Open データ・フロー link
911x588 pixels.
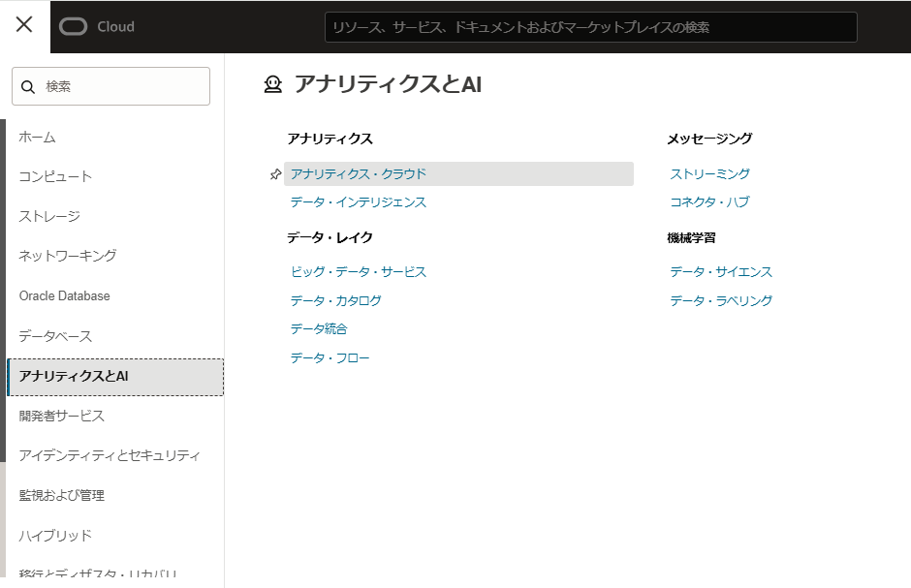tap(330, 358)
